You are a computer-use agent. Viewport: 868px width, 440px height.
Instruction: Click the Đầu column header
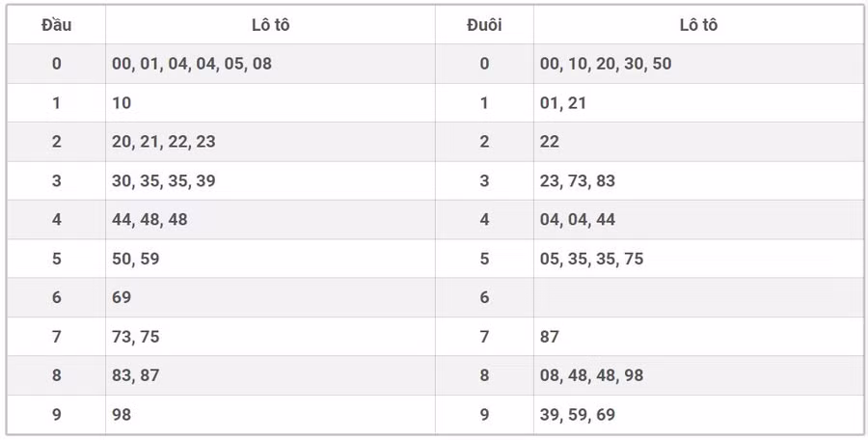point(56,25)
